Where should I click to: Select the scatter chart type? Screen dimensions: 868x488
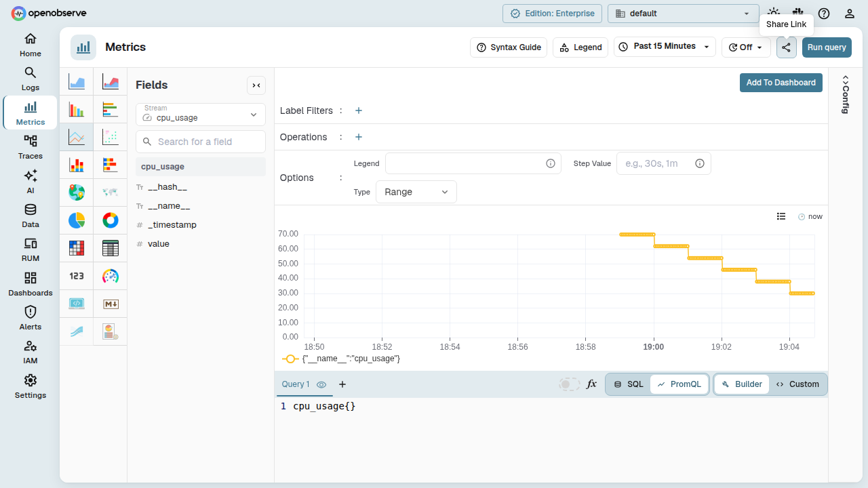111,138
